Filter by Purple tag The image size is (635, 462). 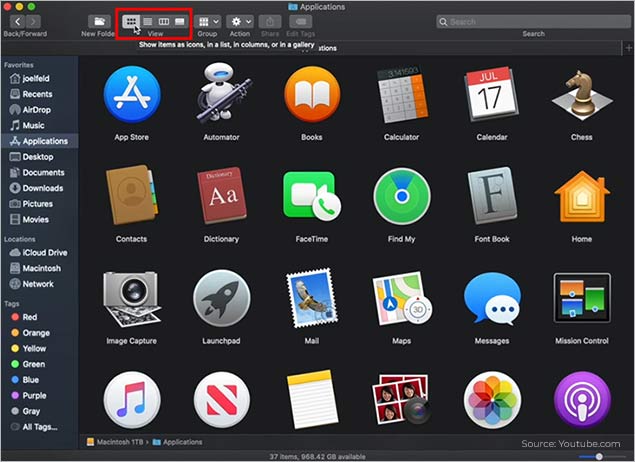[40, 395]
